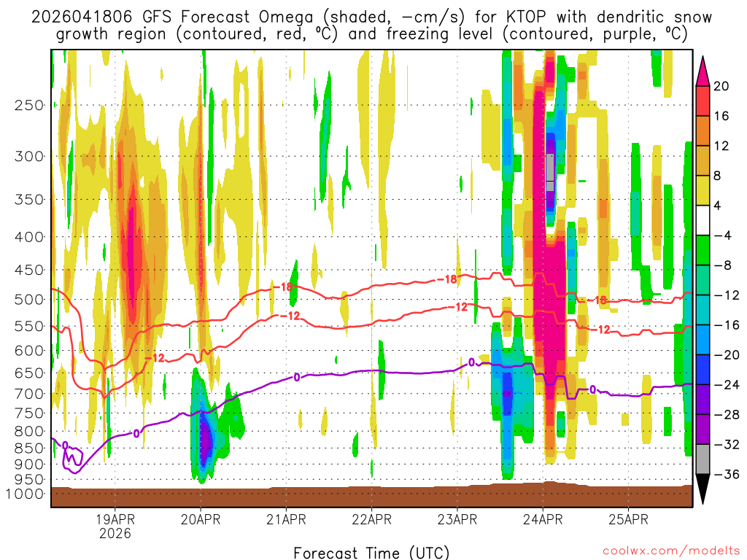Click the black downward arrow below the colorbar
Screen dimensions: 747x560
[704, 489]
